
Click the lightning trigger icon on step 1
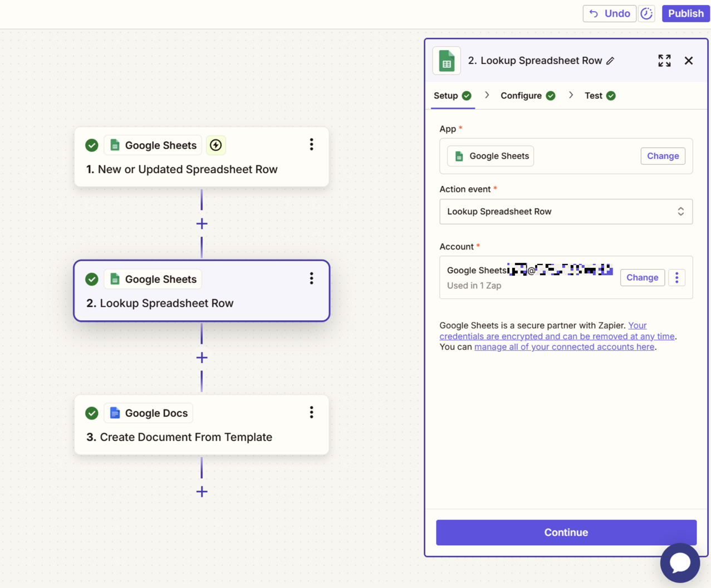pyautogui.click(x=215, y=145)
